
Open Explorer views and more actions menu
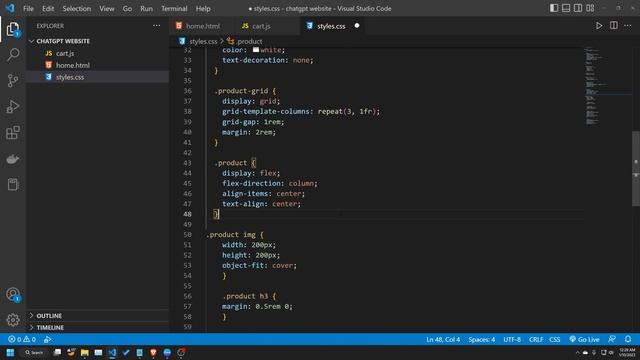tap(156, 26)
